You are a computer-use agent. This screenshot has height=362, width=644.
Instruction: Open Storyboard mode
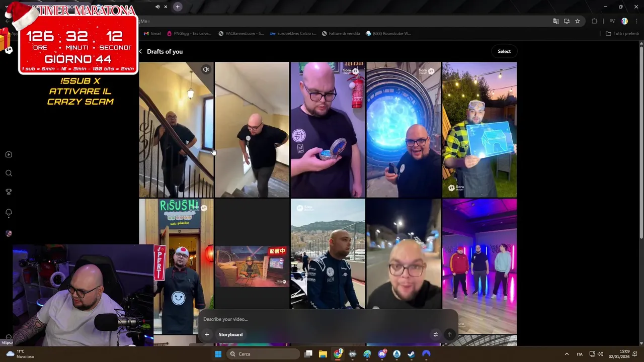point(230,334)
